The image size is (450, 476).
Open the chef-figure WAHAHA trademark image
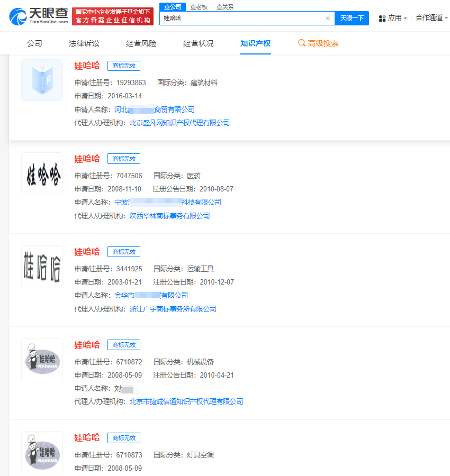click(42, 359)
